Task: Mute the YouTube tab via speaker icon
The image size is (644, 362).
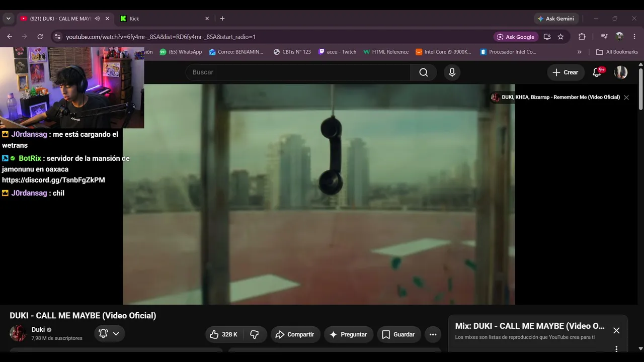Action: click(97, 19)
